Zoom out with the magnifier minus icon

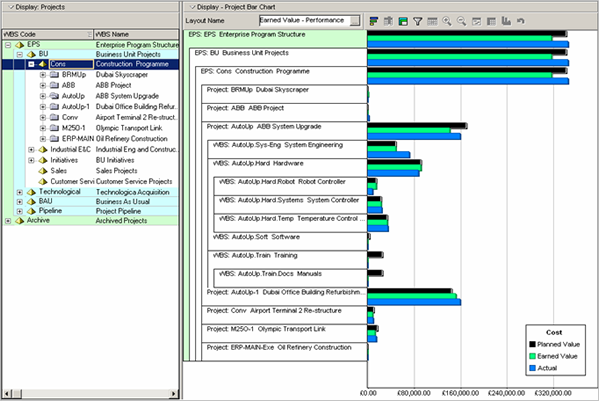[x=461, y=21]
